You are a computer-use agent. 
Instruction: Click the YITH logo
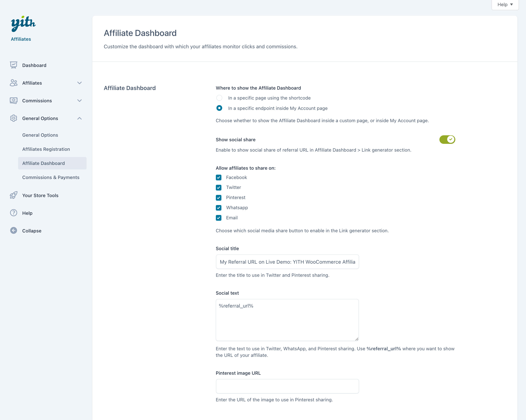click(x=23, y=24)
